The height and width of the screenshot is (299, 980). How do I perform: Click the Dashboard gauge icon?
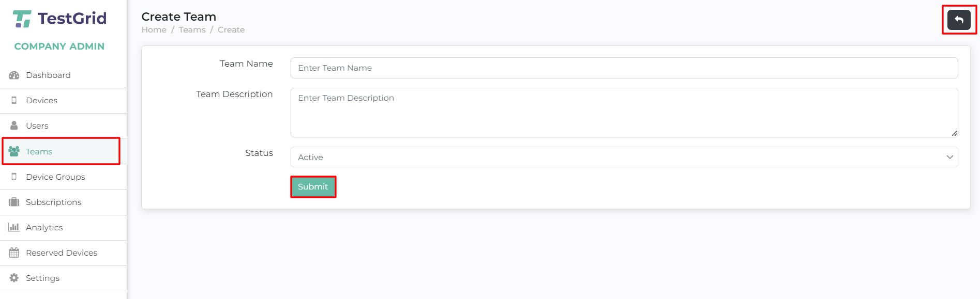pos(14,75)
